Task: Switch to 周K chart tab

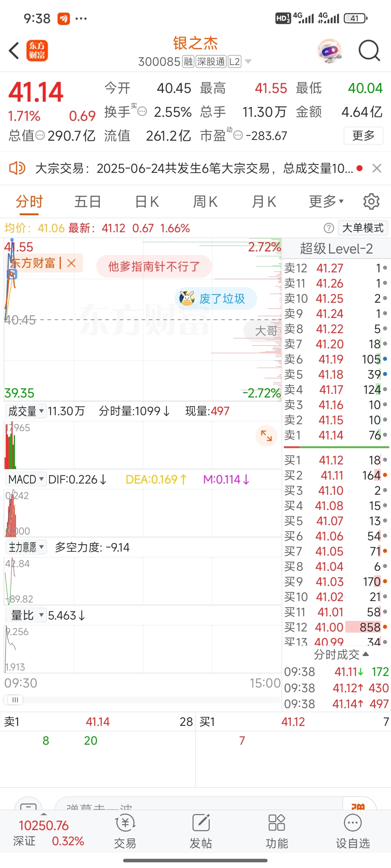Action: (x=205, y=201)
